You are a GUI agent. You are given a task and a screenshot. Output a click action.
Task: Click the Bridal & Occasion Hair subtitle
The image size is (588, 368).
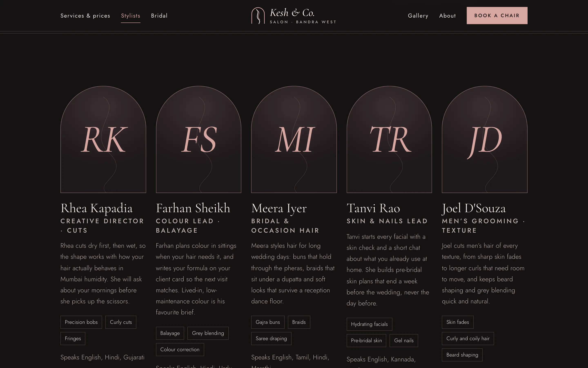(285, 226)
